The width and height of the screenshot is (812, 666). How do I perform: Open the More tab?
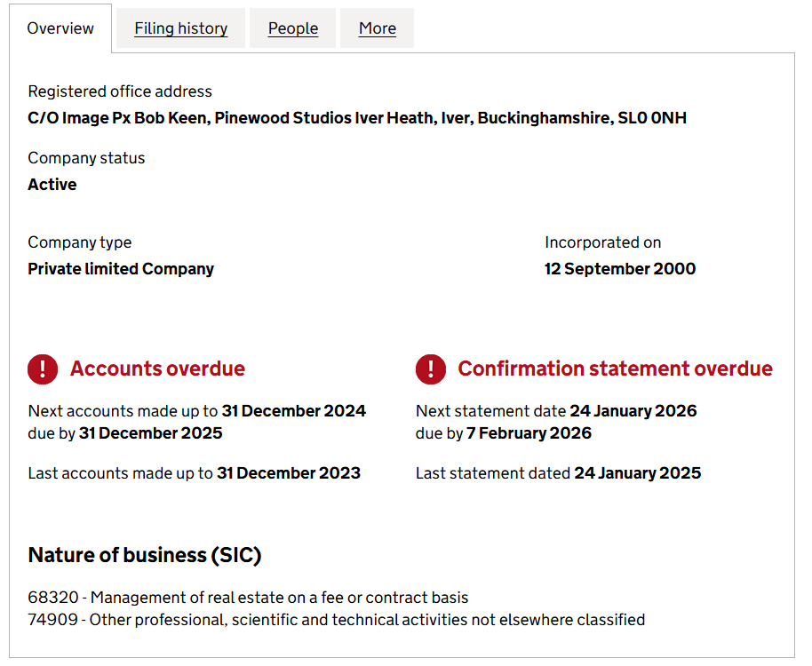tap(377, 28)
